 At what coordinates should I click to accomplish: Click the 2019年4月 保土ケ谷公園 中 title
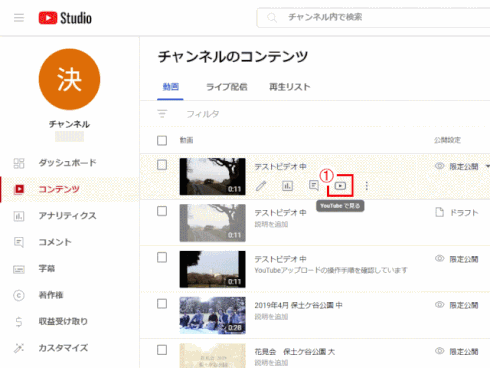tap(298, 305)
